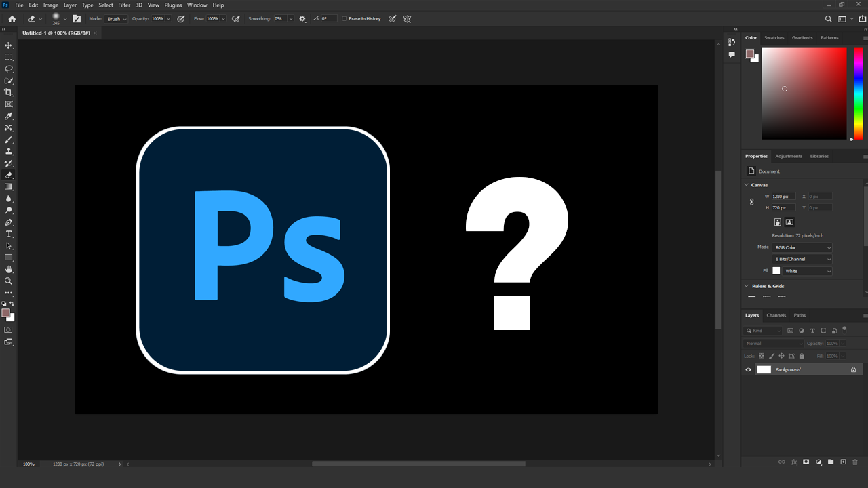Image resolution: width=868 pixels, height=488 pixels.
Task: Create a new layer with the plus icon
Action: (x=843, y=462)
